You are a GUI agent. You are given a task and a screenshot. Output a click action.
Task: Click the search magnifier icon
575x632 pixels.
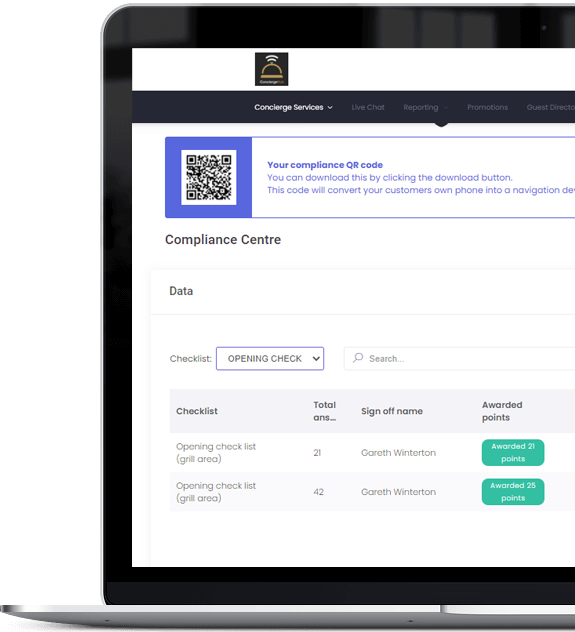click(358, 358)
